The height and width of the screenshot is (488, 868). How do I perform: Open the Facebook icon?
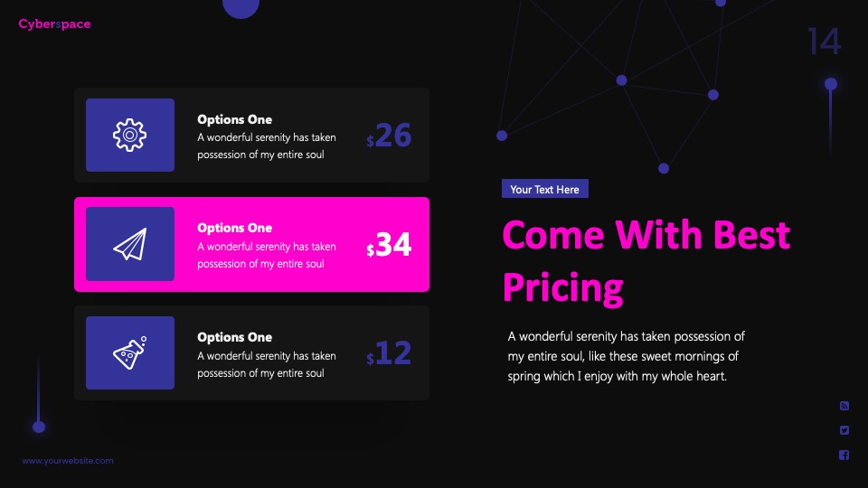point(844,455)
